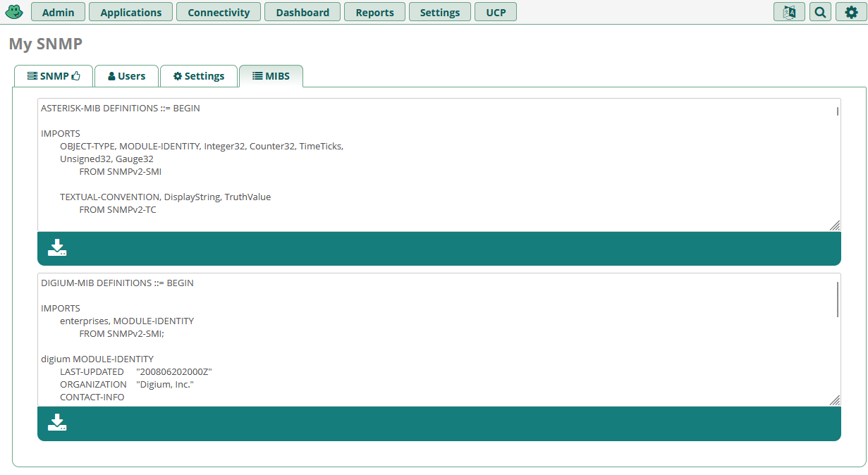
Task: Expand the Connectivity menu
Action: coord(219,12)
